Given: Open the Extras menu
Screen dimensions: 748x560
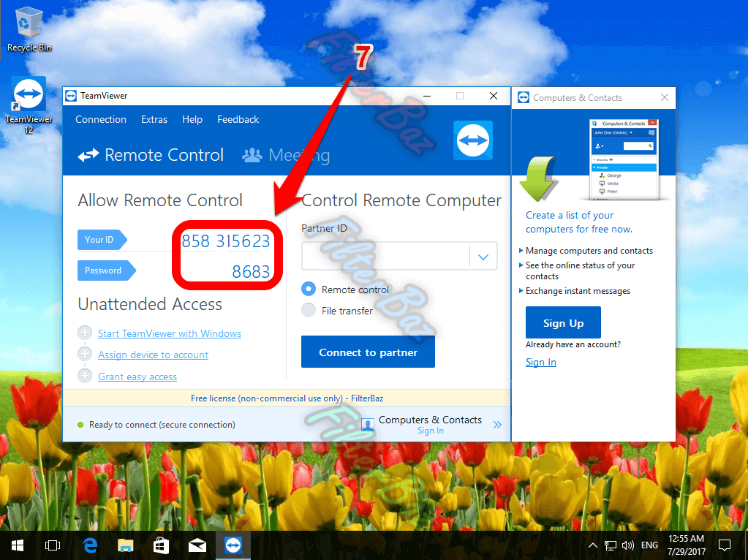Looking at the screenshot, I should 154,119.
